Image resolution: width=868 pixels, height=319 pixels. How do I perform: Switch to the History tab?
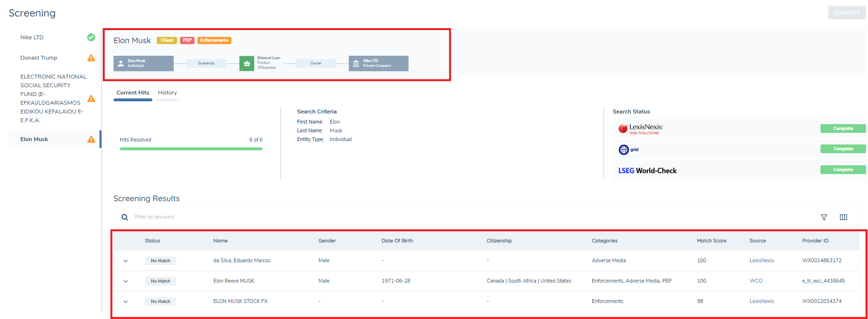point(167,93)
